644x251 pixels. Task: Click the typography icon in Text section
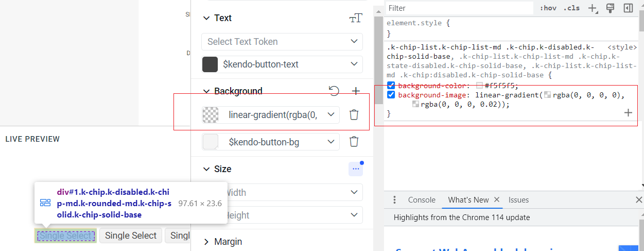click(x=356, y=18)
